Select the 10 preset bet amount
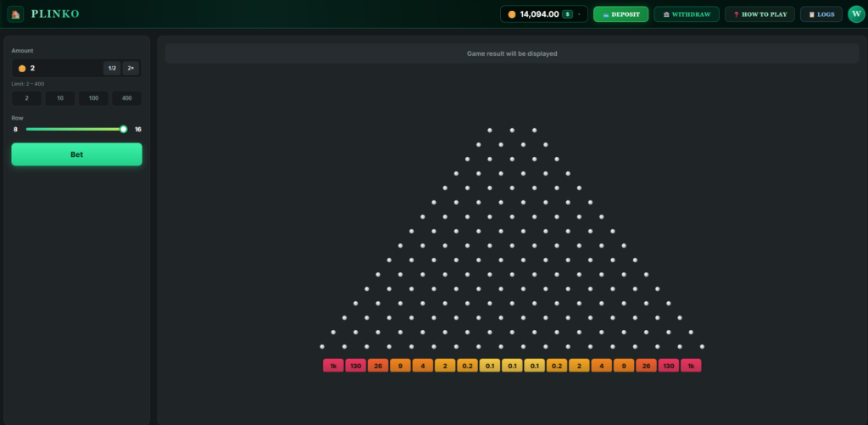The image size is (868, 425). (60, 98)
